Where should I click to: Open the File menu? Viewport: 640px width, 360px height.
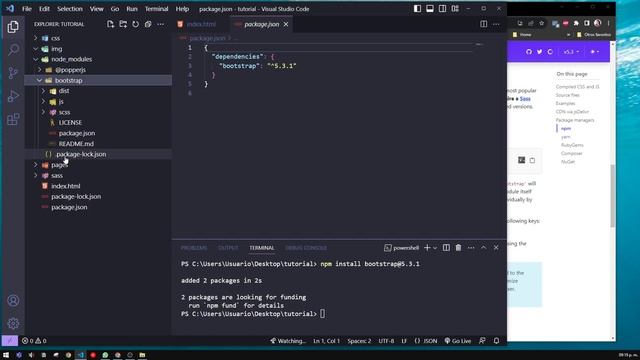pyautogui.click(x=27, y=9)
